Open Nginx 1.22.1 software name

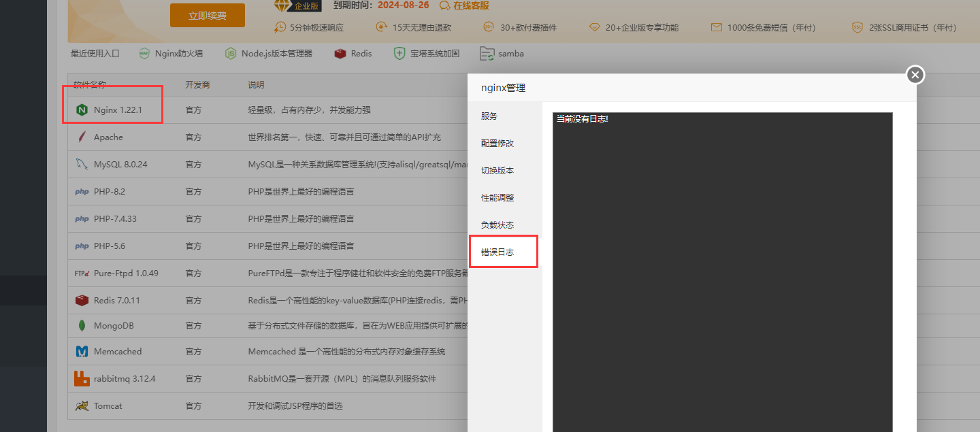point(118,110)
